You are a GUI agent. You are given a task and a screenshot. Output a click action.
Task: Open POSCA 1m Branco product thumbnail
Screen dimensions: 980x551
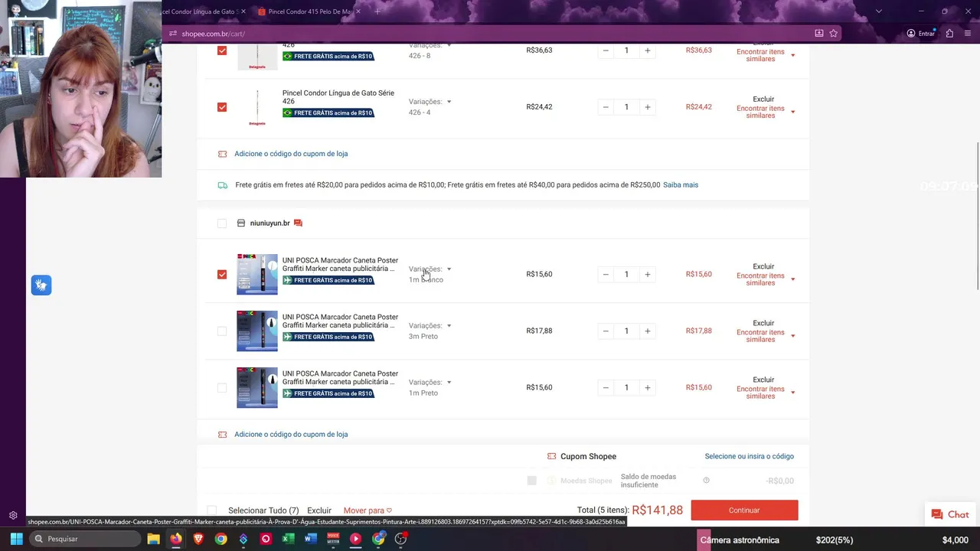tap(257, 274)
